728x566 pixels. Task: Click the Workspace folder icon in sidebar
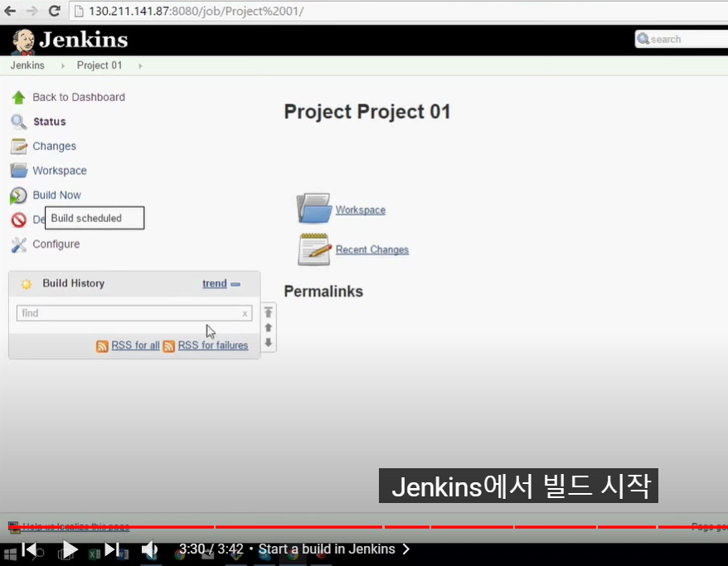coord(18,171)
